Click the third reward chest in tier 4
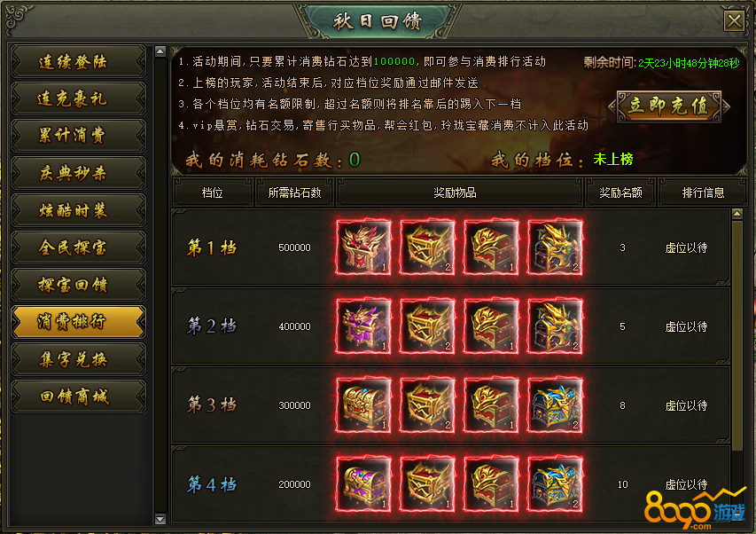The image size is (756, 534). pos(491,484)
